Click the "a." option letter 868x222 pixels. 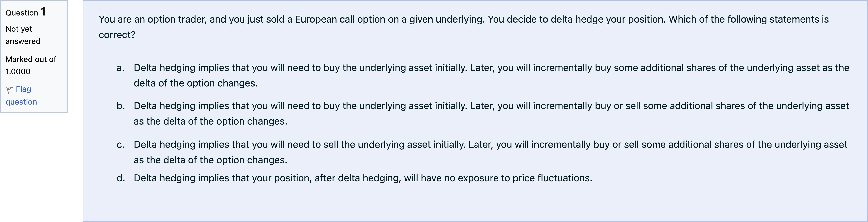(120, 68)
